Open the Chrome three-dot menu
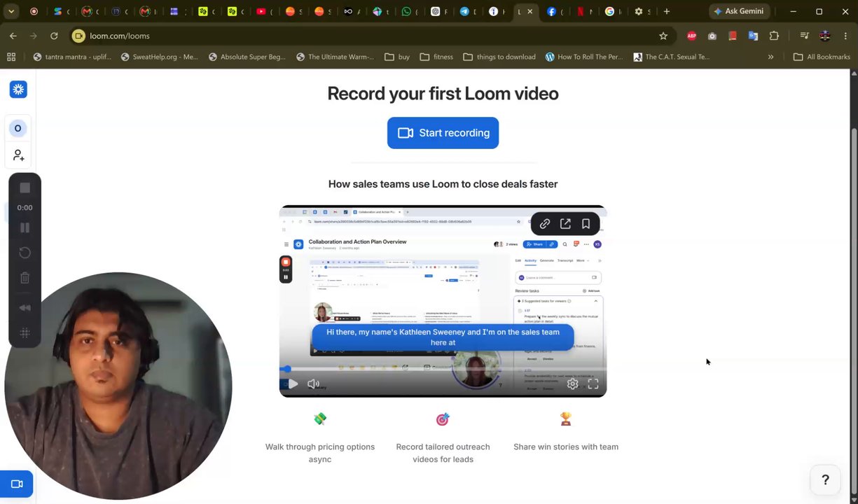Image resolution: width=858 pixels, height=504 pixels. [845, 36]
